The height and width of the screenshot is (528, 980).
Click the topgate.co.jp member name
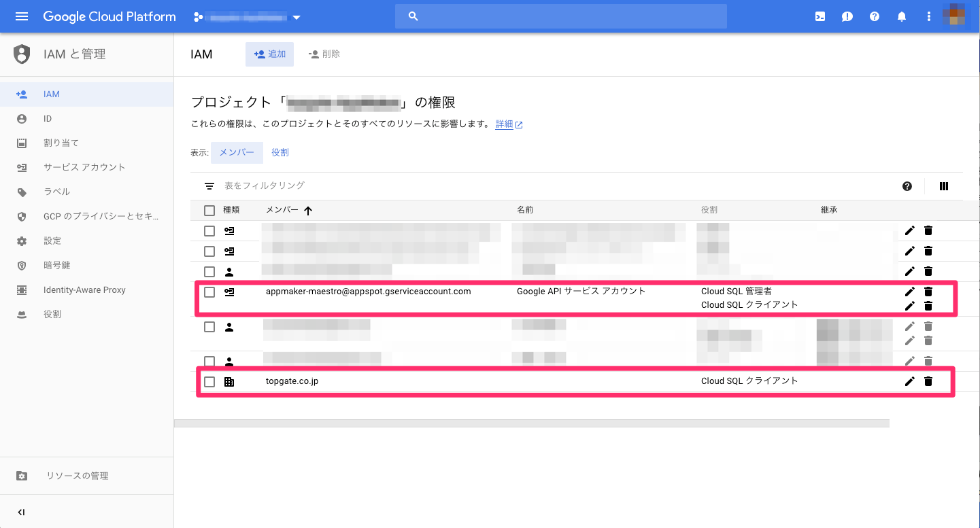(292, 381)
